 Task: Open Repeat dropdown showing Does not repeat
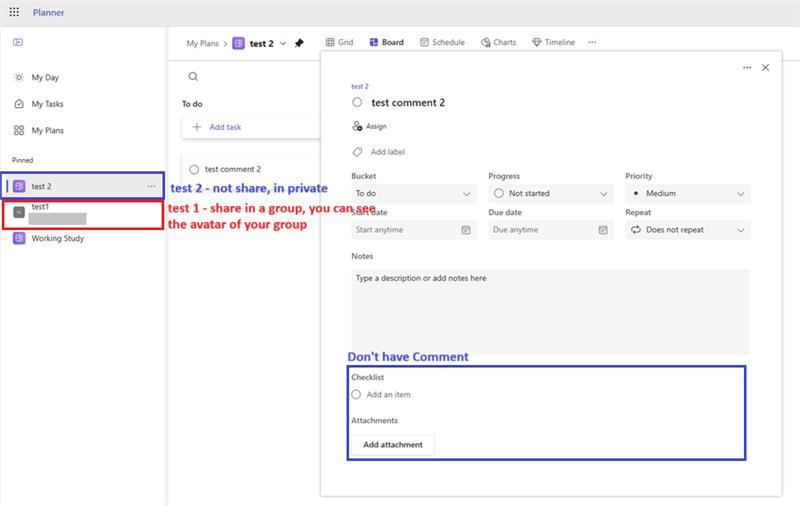coord(688,230)
